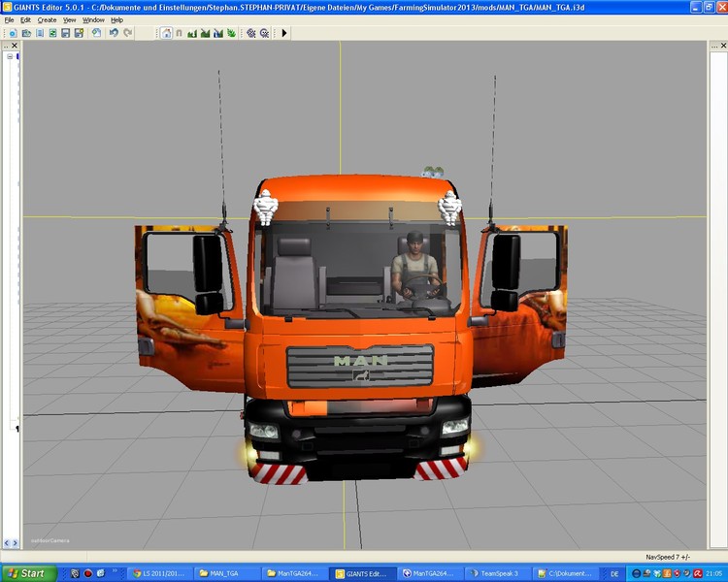Viewport: 728px width, 582px height.
Task: Click the orange system tray icon
Action: click(x=667, y=573)
